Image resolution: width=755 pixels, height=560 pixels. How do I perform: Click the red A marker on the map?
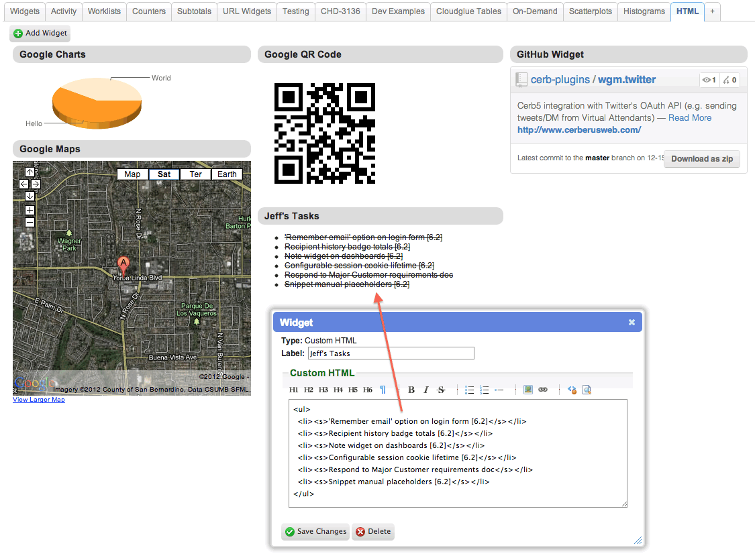[x=123, y=266]
